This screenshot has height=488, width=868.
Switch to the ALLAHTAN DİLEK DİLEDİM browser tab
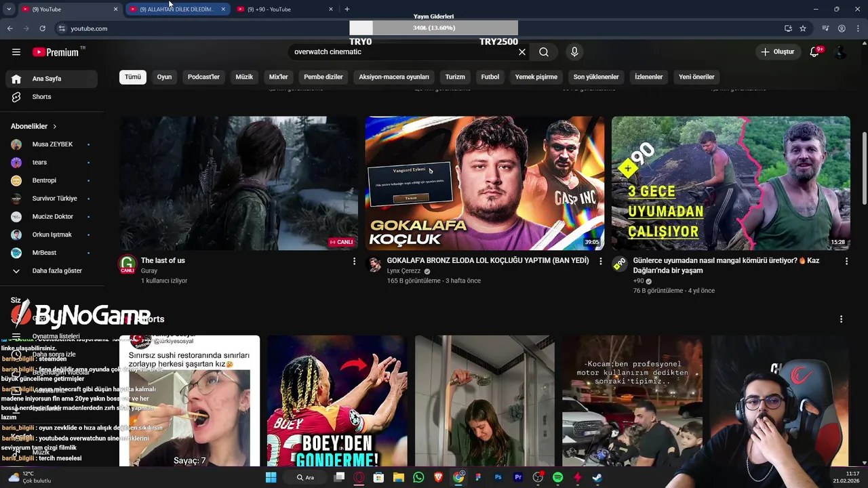click(x=178, y=9)
